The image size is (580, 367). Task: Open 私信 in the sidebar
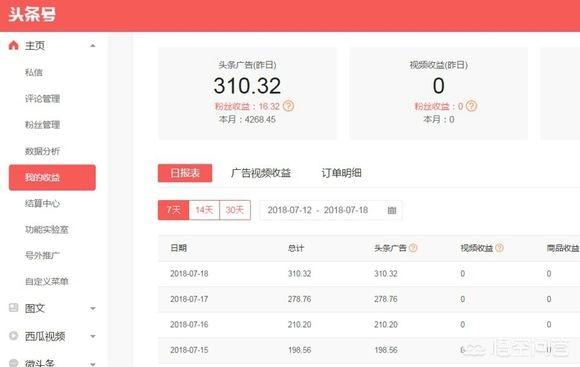click(x=34, y=73)
